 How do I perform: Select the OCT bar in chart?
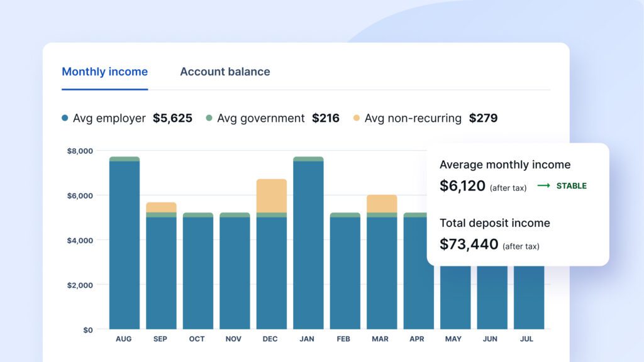click(x=198, y=271)
